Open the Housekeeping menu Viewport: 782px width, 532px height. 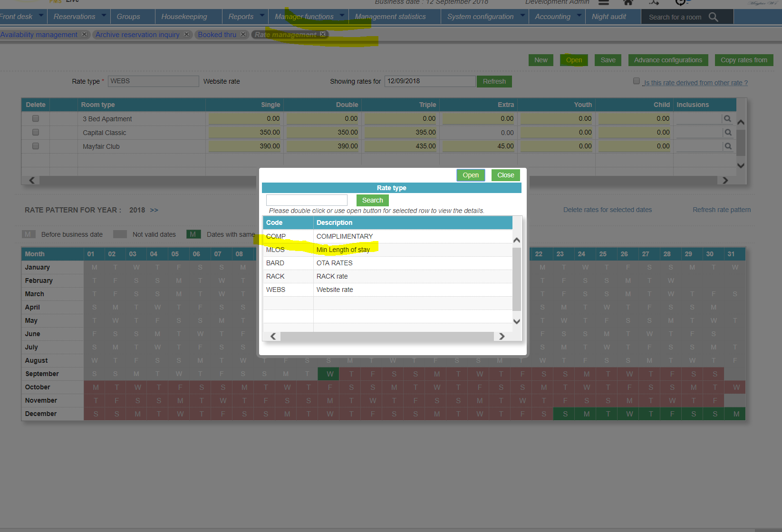click(184, 17)
